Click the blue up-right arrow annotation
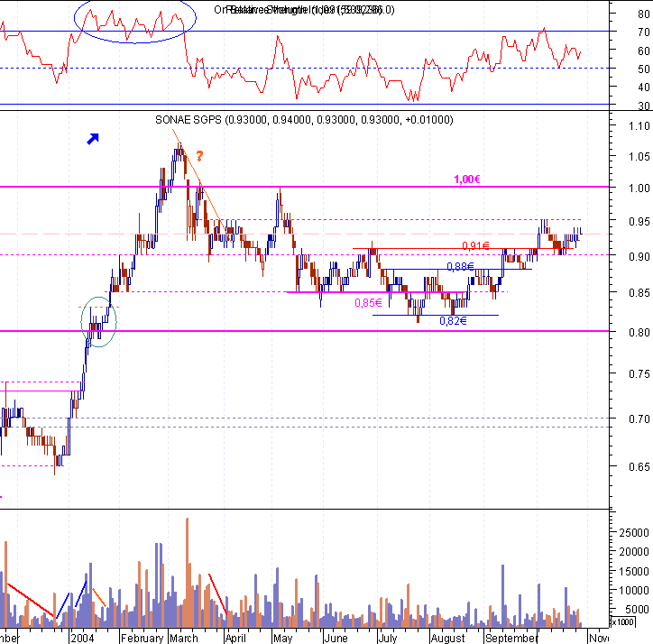Screen dimensions: 653x644 coord(93,139)
